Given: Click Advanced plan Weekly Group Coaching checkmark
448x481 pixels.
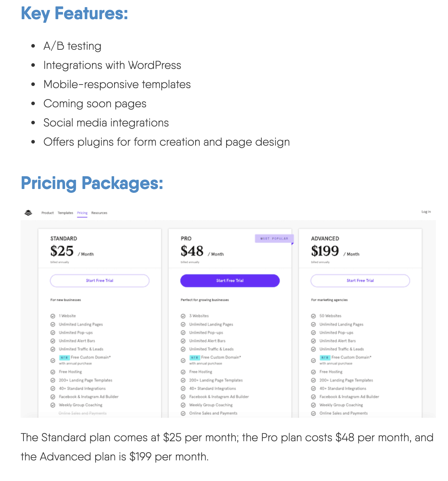Looking at the screenshot, I should 313,405.
